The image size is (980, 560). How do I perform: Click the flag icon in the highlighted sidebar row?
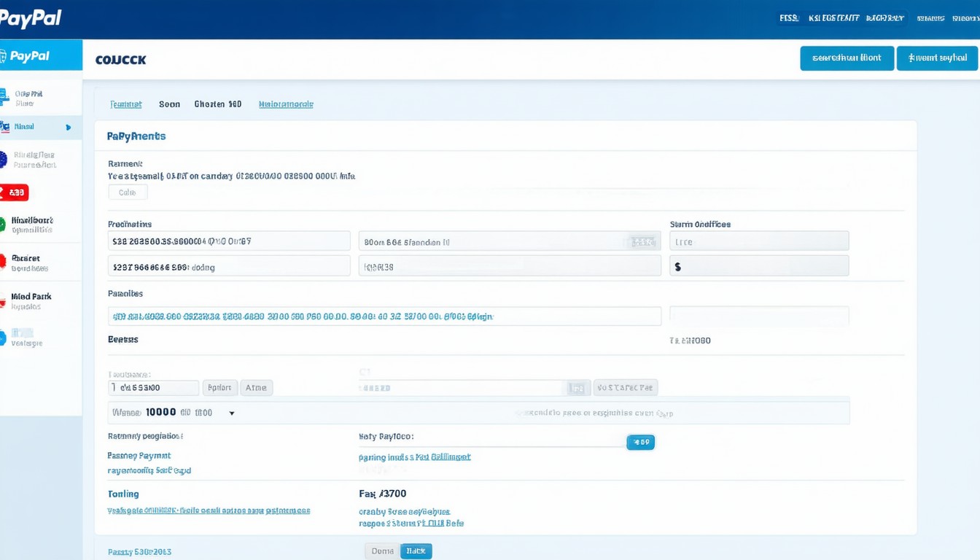tap(4, 127)
